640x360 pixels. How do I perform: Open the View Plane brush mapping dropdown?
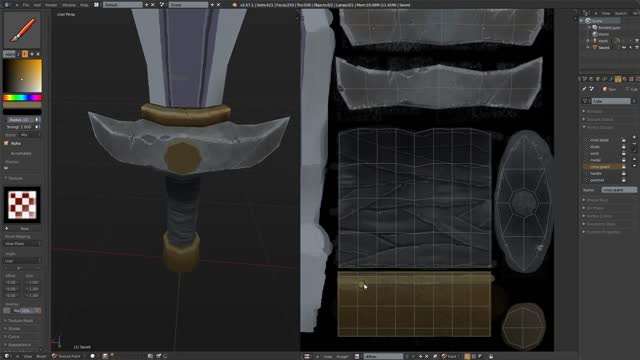(22, 244)
